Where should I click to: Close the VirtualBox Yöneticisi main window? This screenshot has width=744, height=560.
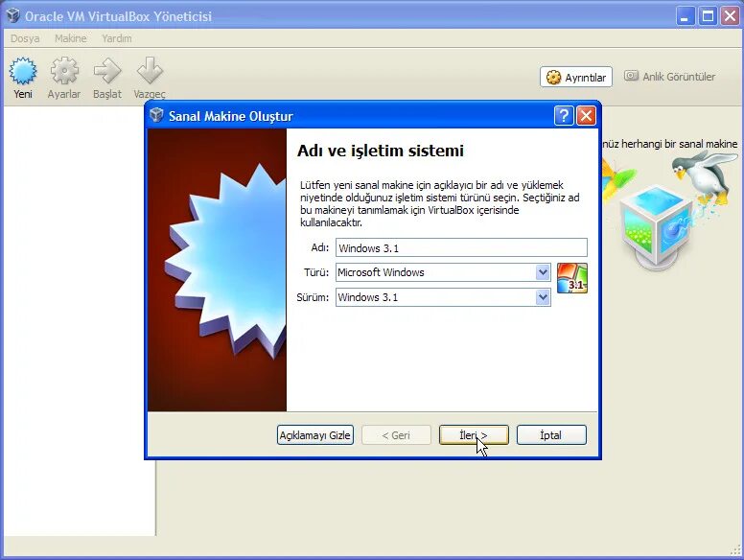coord(731,16)
